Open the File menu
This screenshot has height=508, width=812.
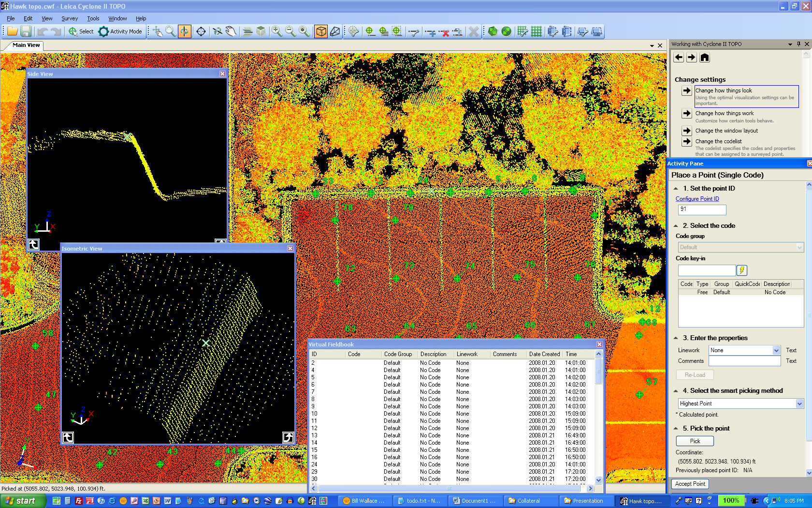pos(11,18)
